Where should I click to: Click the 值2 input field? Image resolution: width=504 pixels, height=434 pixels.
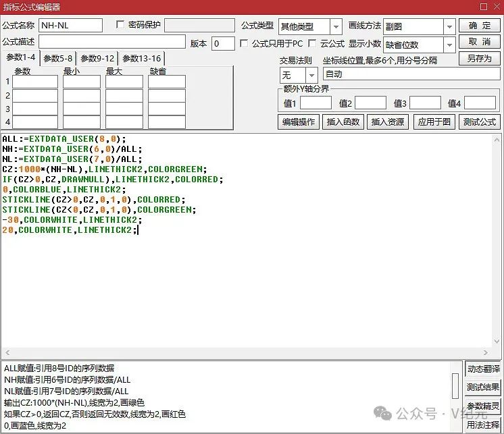pos(370,103)
